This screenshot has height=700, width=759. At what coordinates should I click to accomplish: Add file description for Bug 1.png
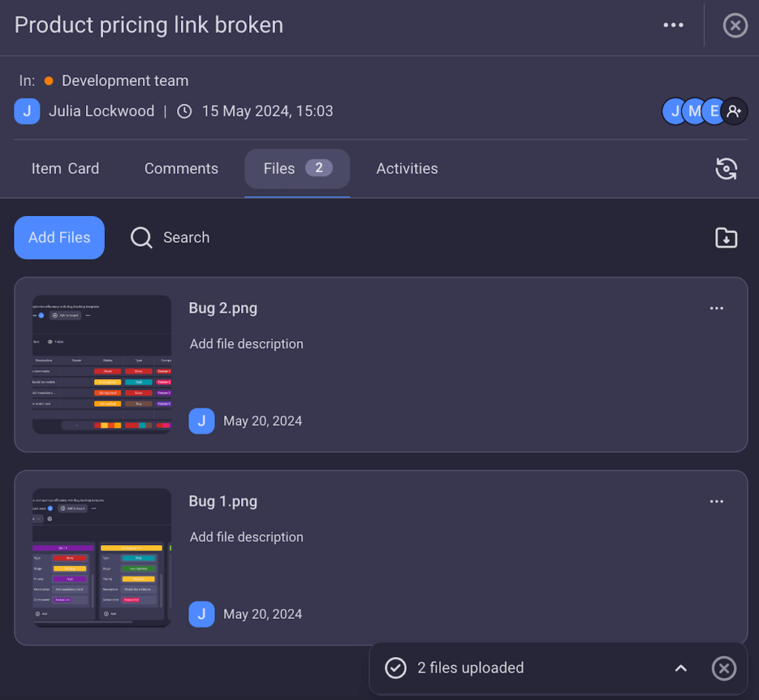pyautogui.click(x=246, y=537)
